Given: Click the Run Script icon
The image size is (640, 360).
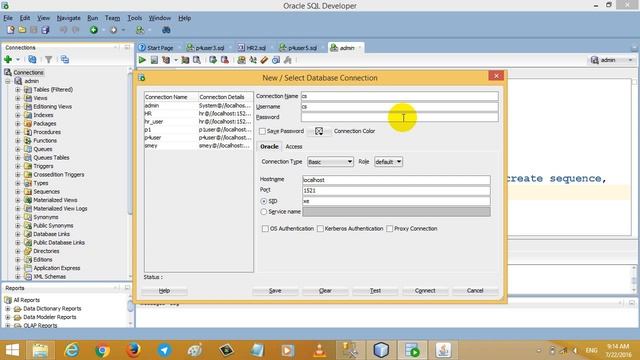Looking at the screenshot, I should tap(154, 60).
